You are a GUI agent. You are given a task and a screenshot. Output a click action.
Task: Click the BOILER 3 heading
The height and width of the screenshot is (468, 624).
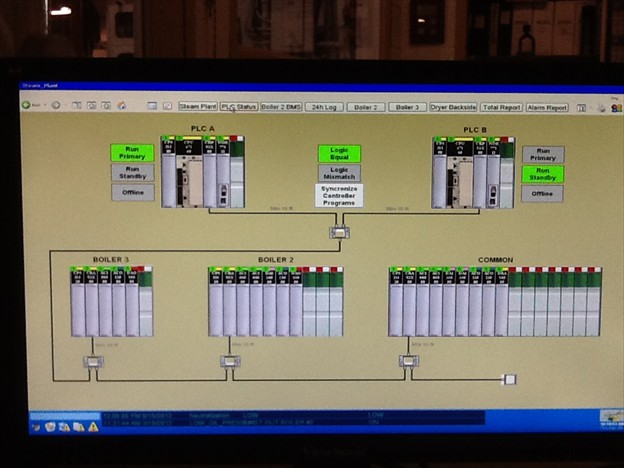coord(111,259)
